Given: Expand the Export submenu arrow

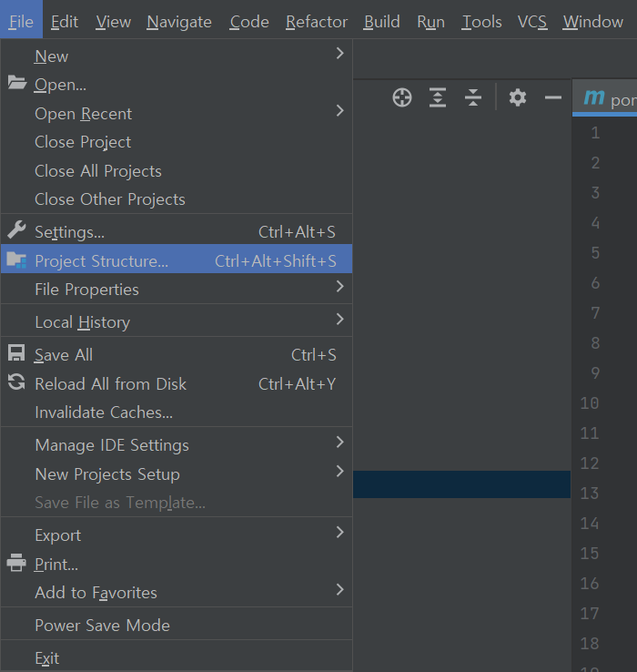Looking at the screenshot, I should coord(339,532).
